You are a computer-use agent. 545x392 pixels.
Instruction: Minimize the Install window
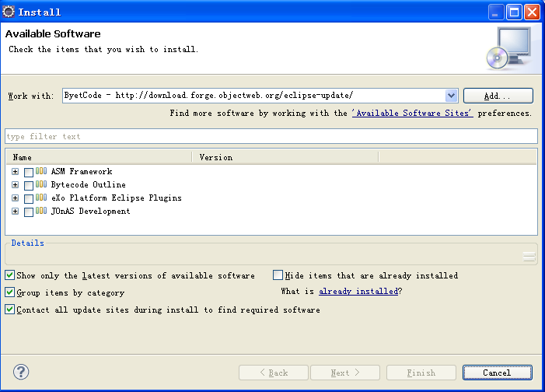tap(496, 12)
